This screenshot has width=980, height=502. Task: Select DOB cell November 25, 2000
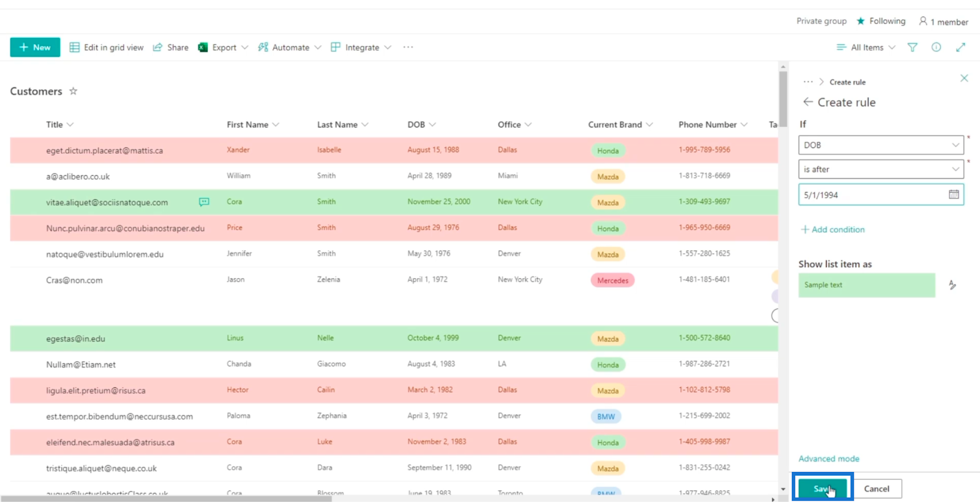439,202
